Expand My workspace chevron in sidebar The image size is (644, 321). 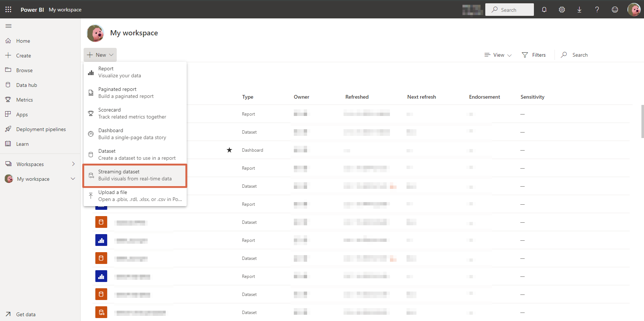(73, 179)
